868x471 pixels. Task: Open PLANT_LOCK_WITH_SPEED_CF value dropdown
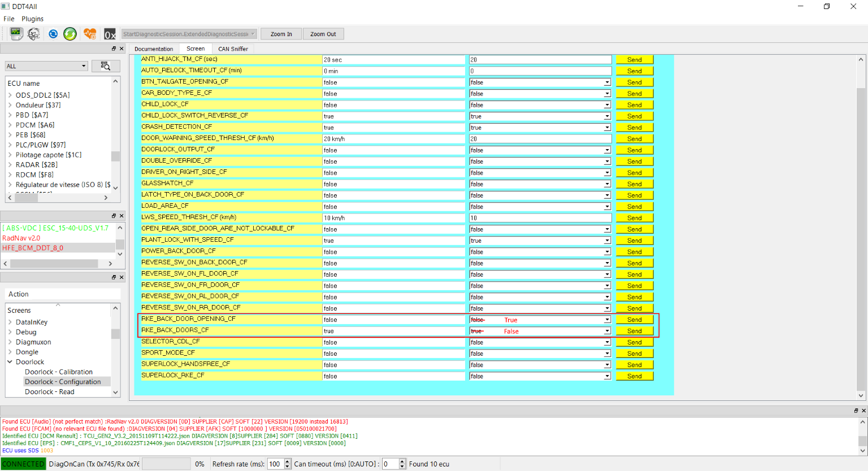pos(607,241)
